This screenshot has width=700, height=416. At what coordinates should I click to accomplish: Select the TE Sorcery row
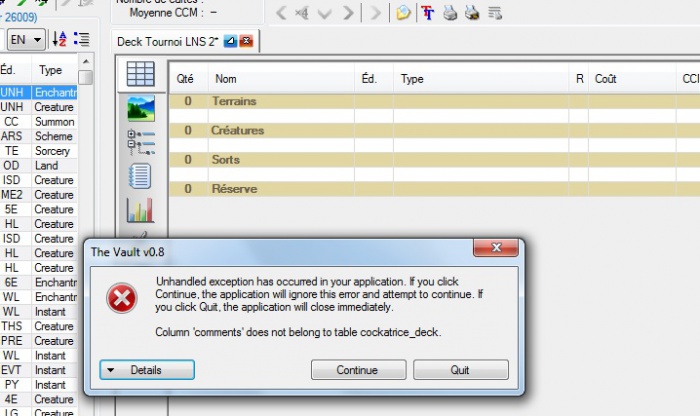coord(38,151)
